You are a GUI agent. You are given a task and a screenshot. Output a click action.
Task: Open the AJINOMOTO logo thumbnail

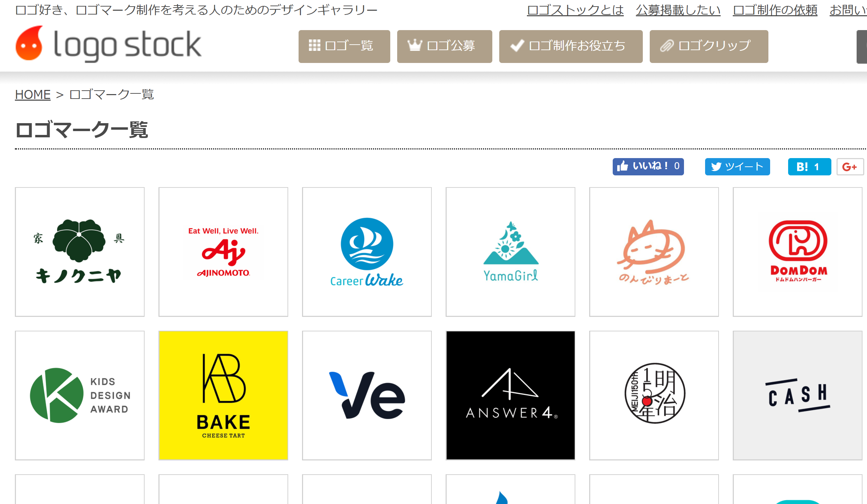point(223,252)
